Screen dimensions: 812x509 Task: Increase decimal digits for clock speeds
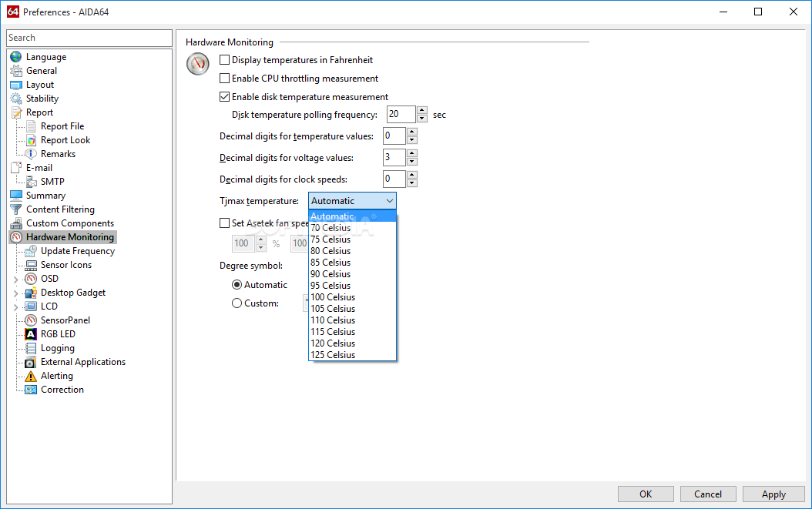click(412, 175)
